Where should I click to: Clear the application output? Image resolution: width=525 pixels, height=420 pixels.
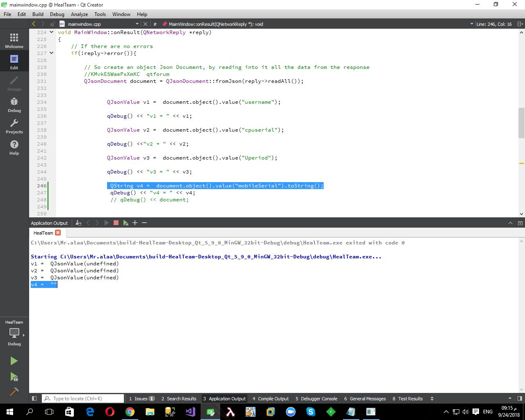(x=78, y=223)
